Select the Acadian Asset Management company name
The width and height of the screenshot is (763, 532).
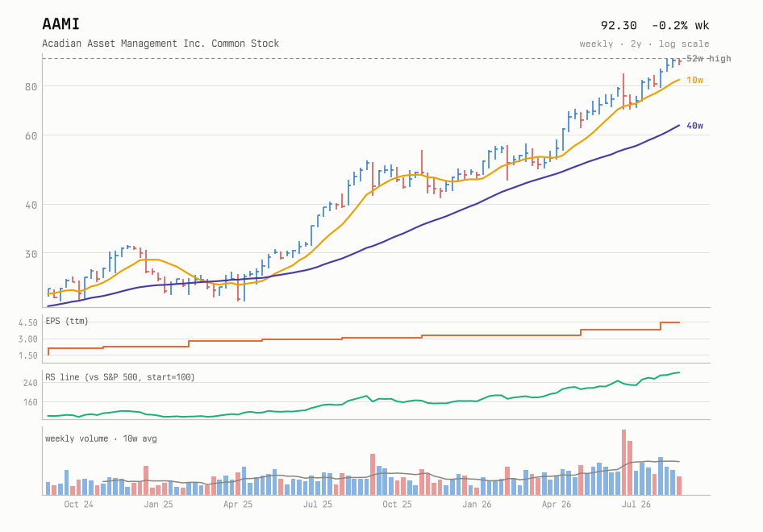(161, 44)
